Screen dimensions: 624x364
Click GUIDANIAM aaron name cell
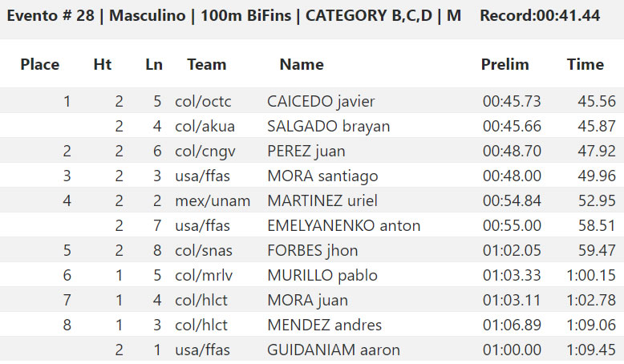coord(334,350)
